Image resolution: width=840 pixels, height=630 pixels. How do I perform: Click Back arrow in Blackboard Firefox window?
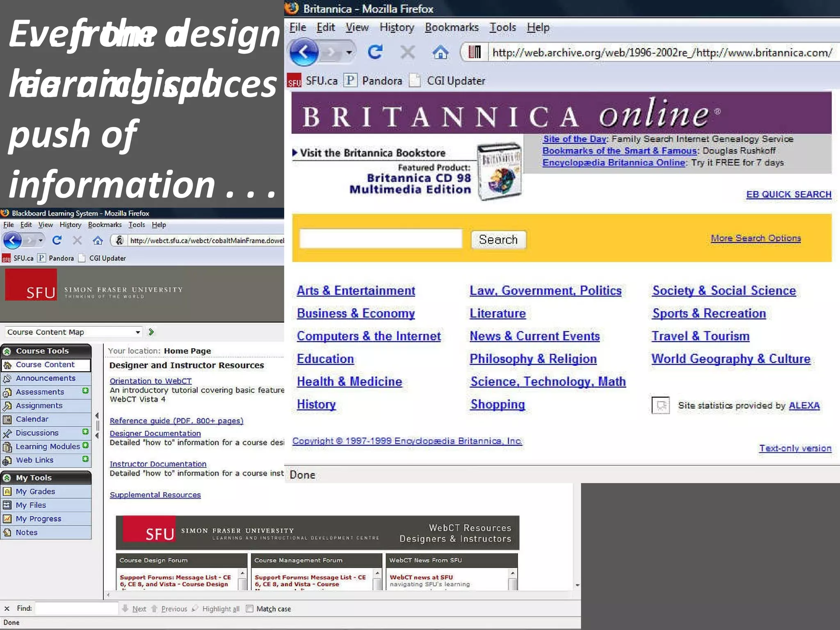click(x=12, y=240)
